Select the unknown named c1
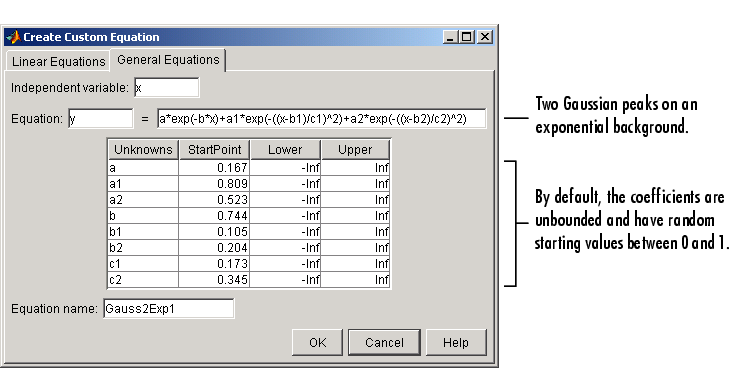 (143, 264)
